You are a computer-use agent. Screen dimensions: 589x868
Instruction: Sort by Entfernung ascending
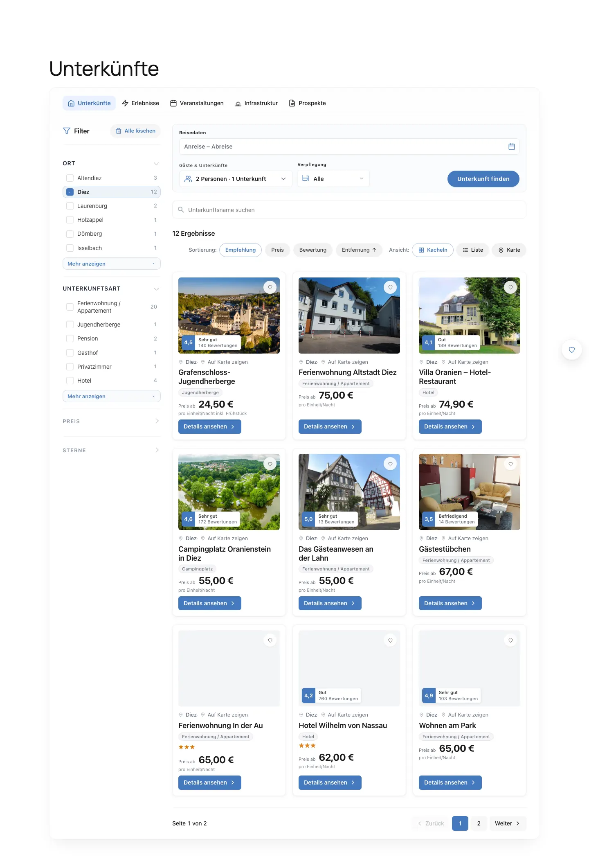point(359,250)
